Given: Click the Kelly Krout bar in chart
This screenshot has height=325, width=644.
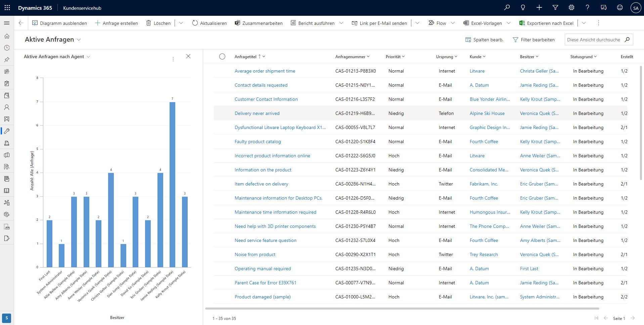Looking at the screenshot, I should click(x=185, y=232).
